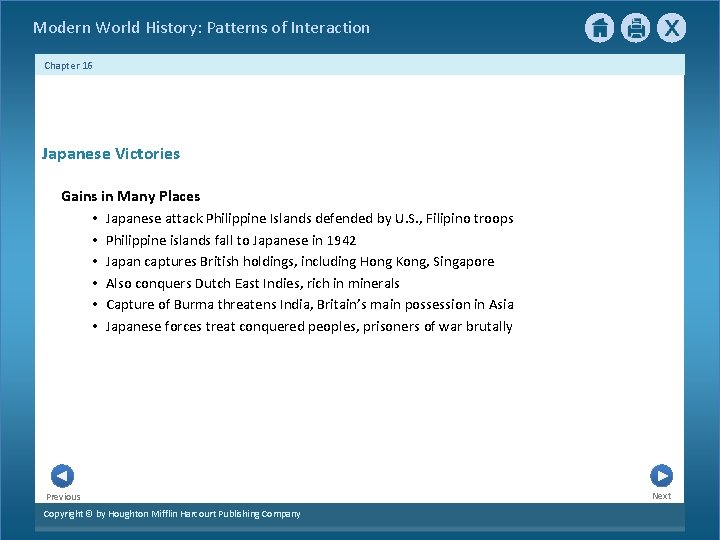Click bullet about Capture of Burma
Screen dimensions: 720x540
tap(309, 304)
